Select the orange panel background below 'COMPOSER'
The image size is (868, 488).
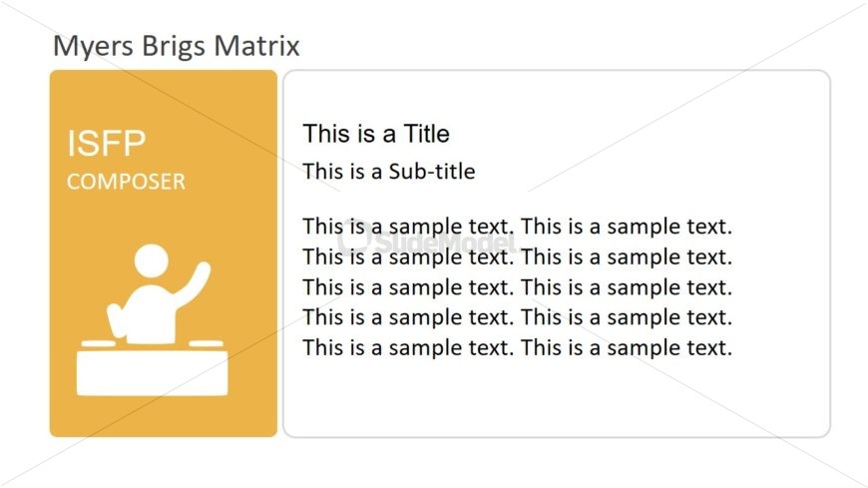[164, 218]
